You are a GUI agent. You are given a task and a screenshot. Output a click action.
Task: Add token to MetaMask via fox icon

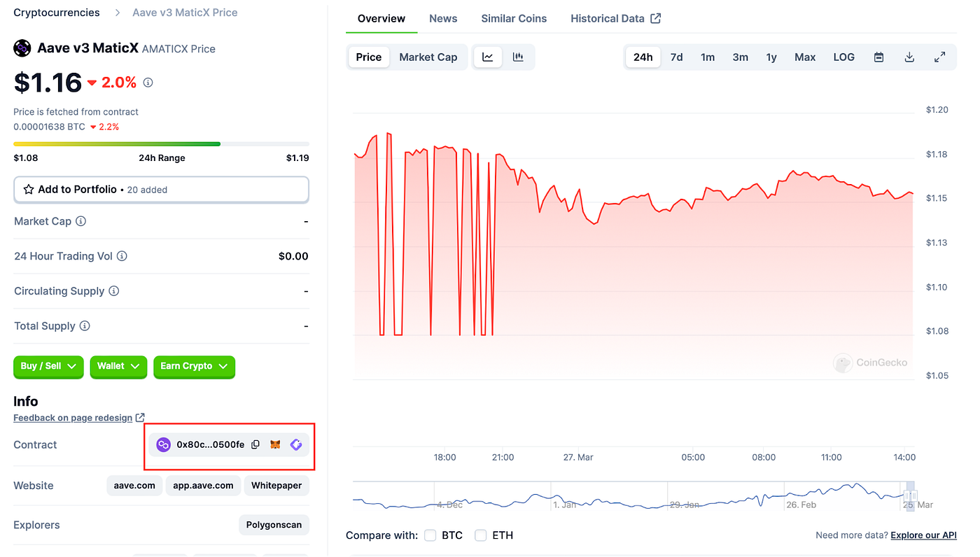275,444
